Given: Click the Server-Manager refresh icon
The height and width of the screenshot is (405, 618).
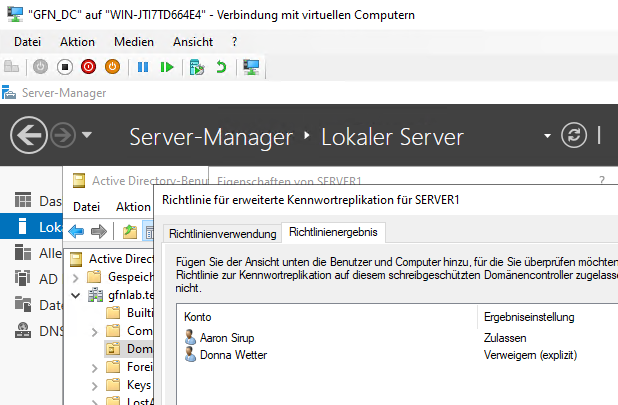Looking at the screenshot, I should 574,136.
